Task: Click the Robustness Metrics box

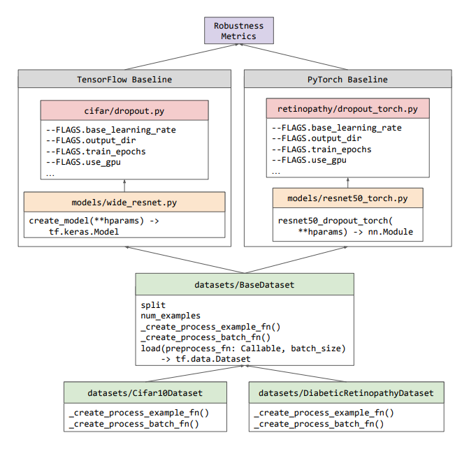Action: click(239, 31)
